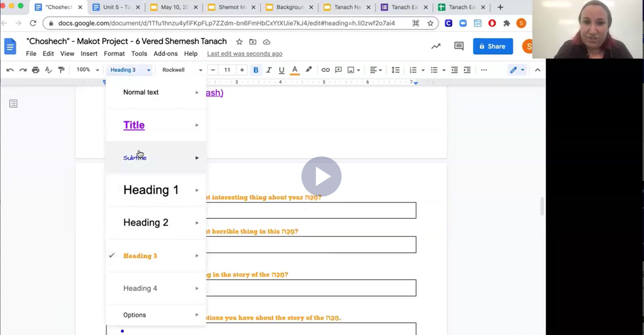Add a comment using the comment icon

[x=338, y=70]
